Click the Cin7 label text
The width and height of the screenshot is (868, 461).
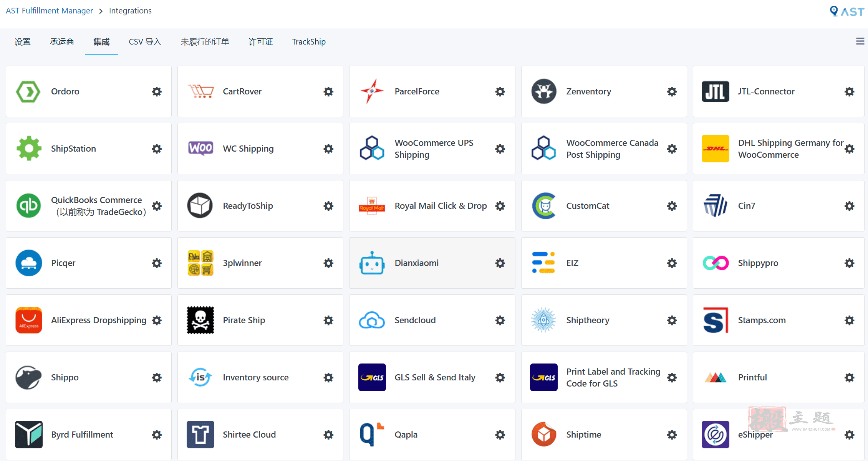pos(747,206)
